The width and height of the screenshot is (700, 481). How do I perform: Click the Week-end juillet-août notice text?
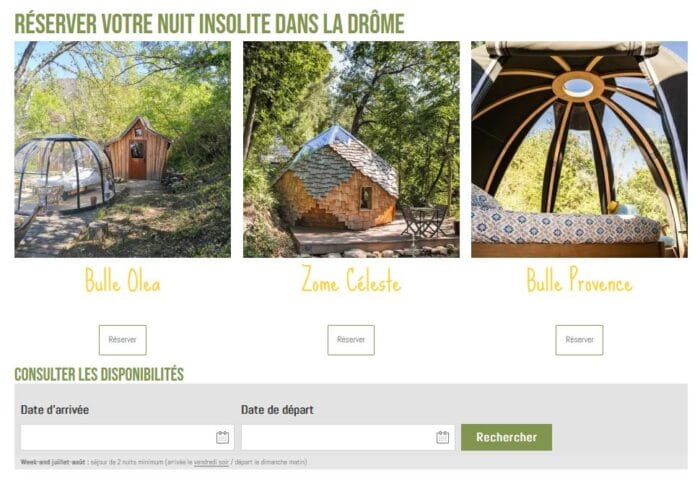tap(164, 462)
